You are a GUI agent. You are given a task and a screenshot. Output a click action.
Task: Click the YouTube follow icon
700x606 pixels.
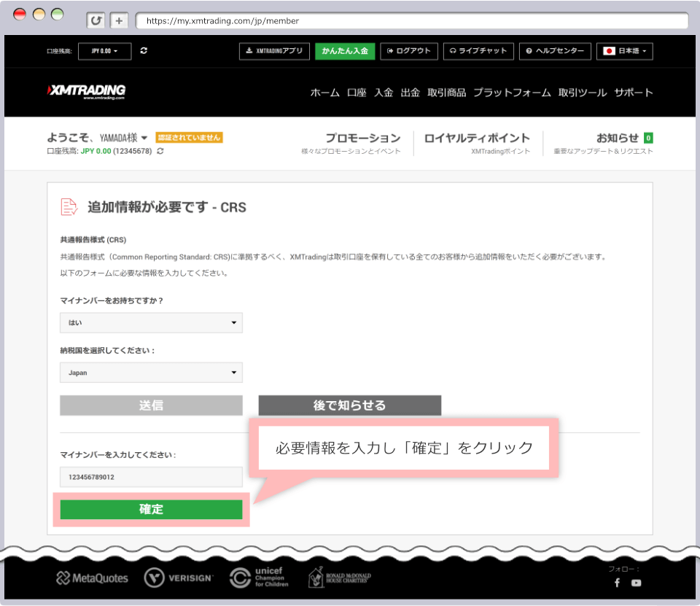tap(636, 583)
